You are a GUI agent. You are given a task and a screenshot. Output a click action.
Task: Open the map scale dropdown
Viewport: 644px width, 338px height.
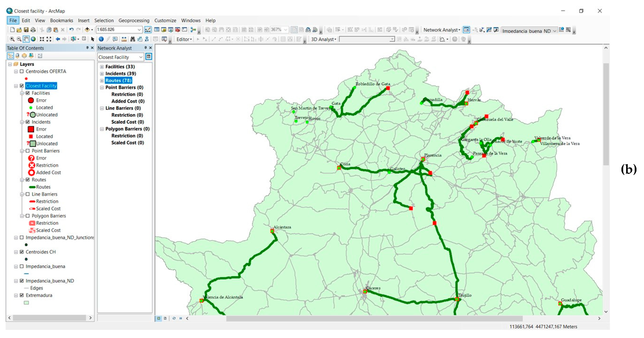(x=139, y=30)
